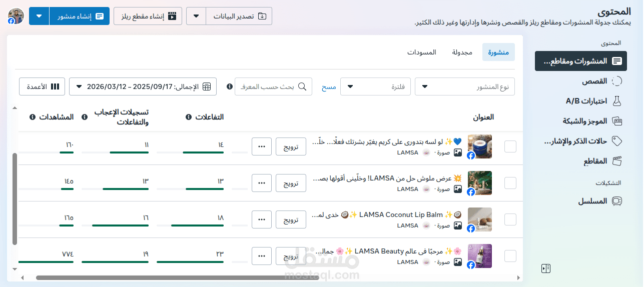Click the collapse sidebar panel icon
644x287 pixels.
coord(546,268)
